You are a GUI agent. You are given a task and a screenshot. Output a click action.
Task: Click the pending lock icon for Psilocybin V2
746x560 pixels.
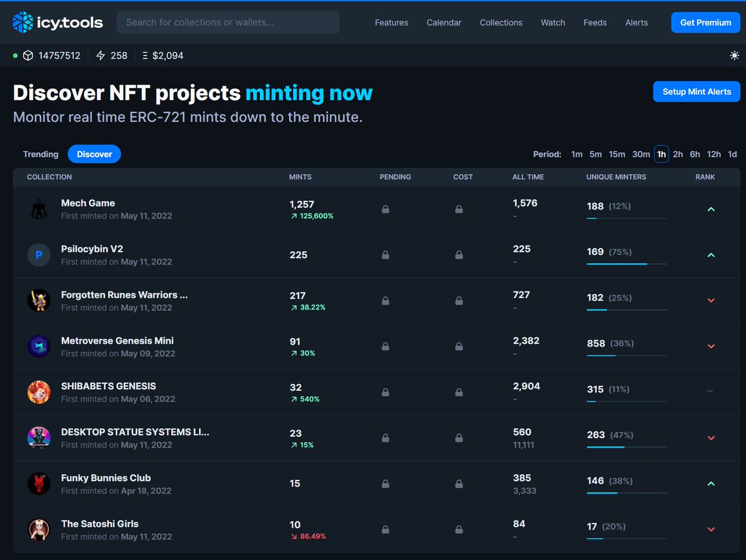pos(385,255)
